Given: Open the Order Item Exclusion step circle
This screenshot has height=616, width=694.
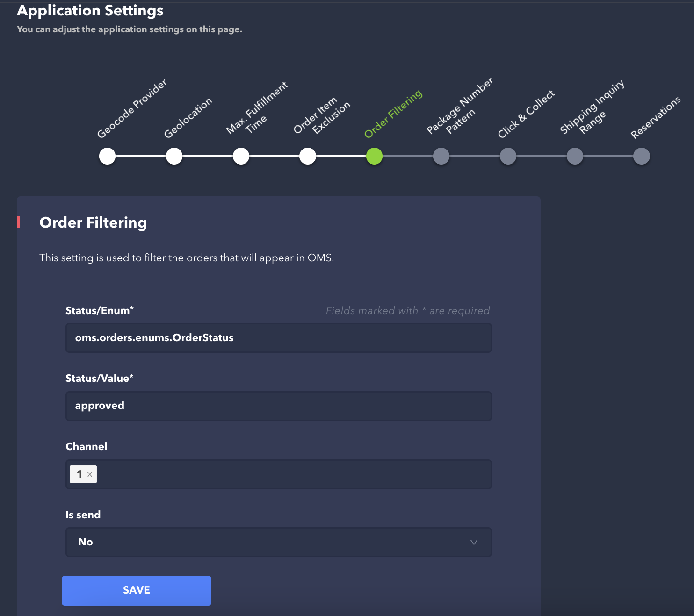Looking at the screenshot, I should click(308, 156).
